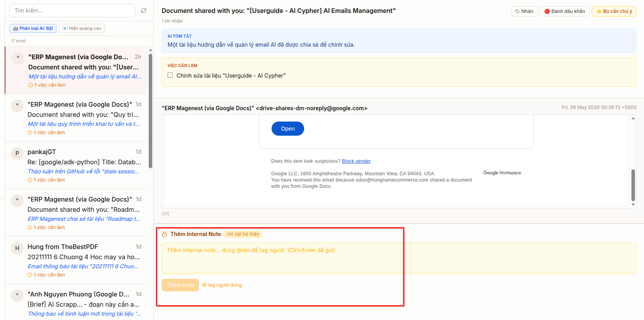644x320 pixels.
Task: Toggle the "Hiện quảng cáo" filter
Action: [x=82, y=28]
